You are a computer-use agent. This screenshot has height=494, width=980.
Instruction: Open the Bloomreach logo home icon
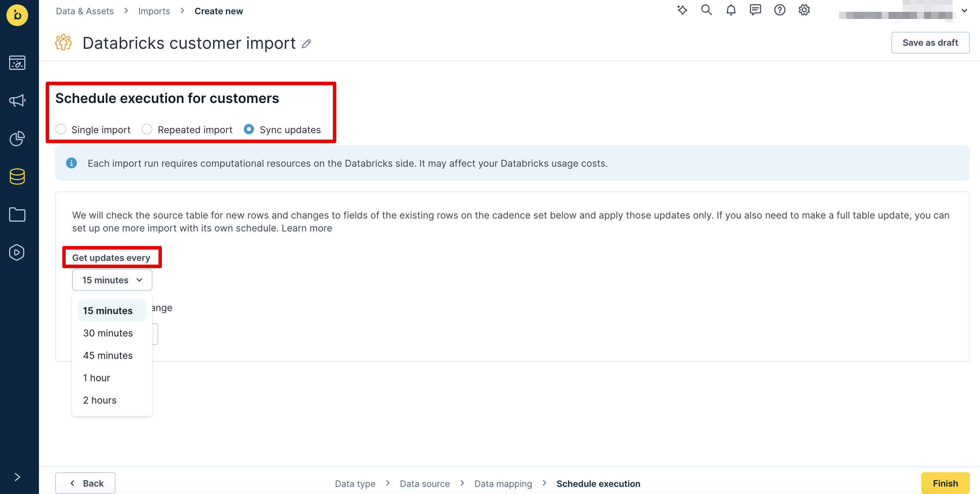coord(17,15)
